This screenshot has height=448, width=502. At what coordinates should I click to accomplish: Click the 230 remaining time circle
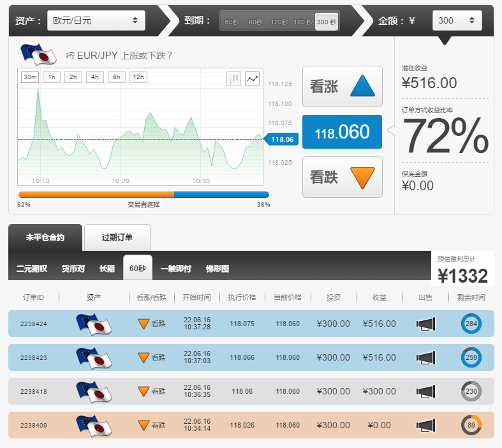(471, 391)
